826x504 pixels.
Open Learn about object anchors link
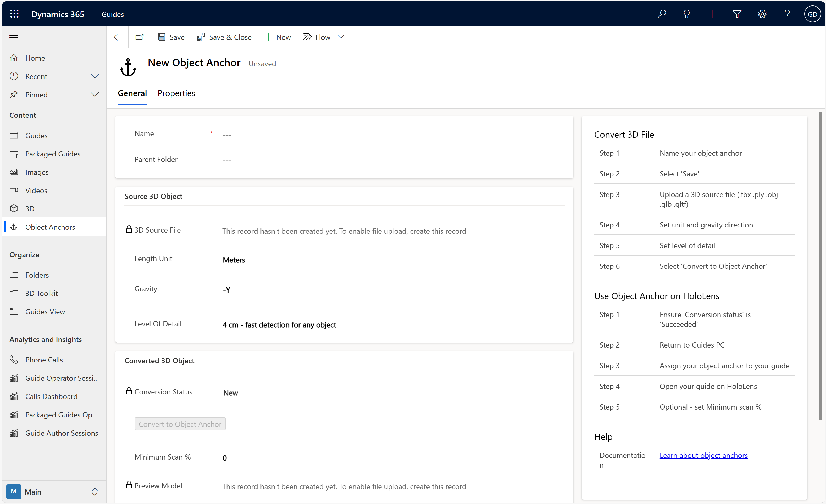(703, 455)
